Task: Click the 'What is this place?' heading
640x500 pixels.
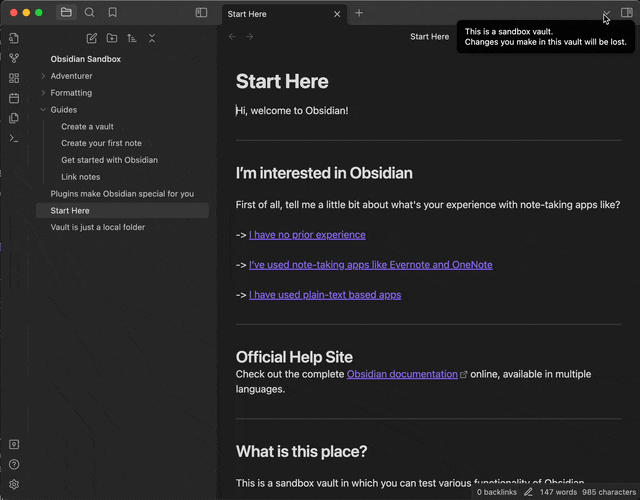Action: pos(301,451)
